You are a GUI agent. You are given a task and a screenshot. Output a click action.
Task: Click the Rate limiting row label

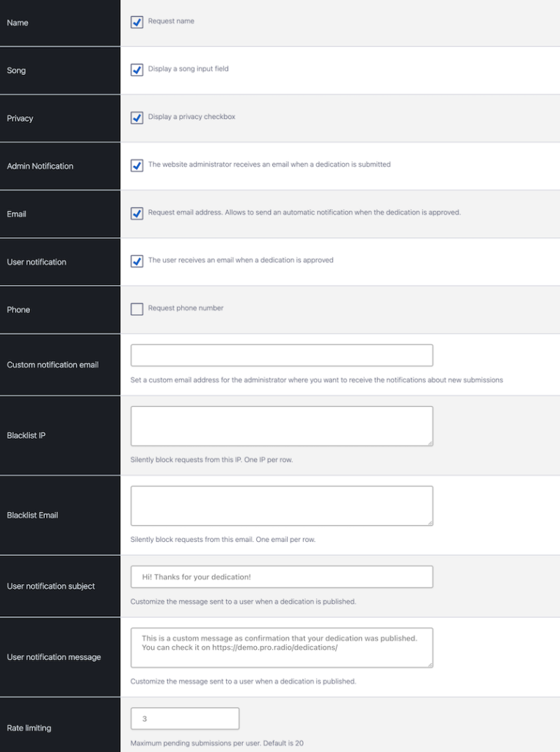pos(29,728)
